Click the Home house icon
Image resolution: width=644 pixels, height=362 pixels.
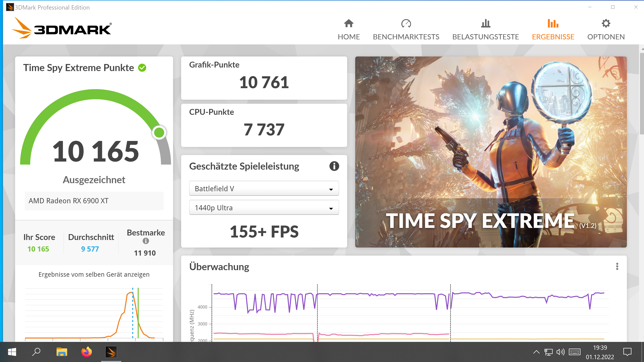(348, 23)
